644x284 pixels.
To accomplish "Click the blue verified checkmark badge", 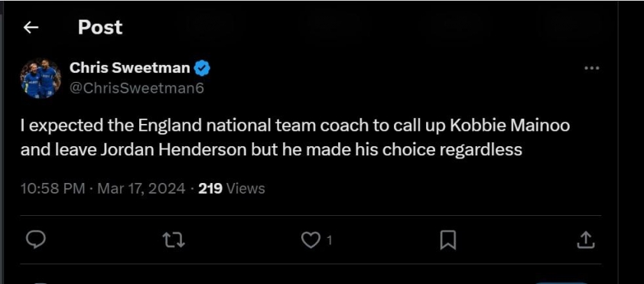I will pos(202,68).
